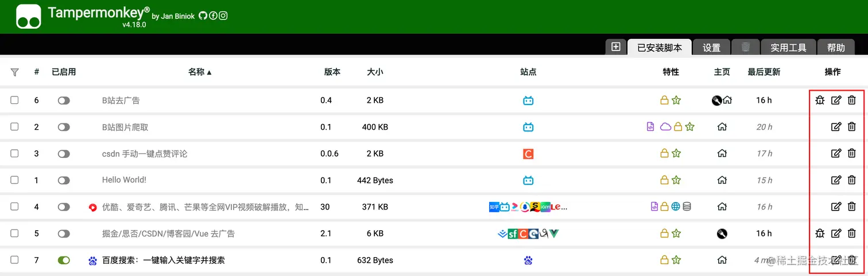This screenshot has height=276, width=868.
Task: Delete the Hello World! script
Action: (x=852, y=180)
